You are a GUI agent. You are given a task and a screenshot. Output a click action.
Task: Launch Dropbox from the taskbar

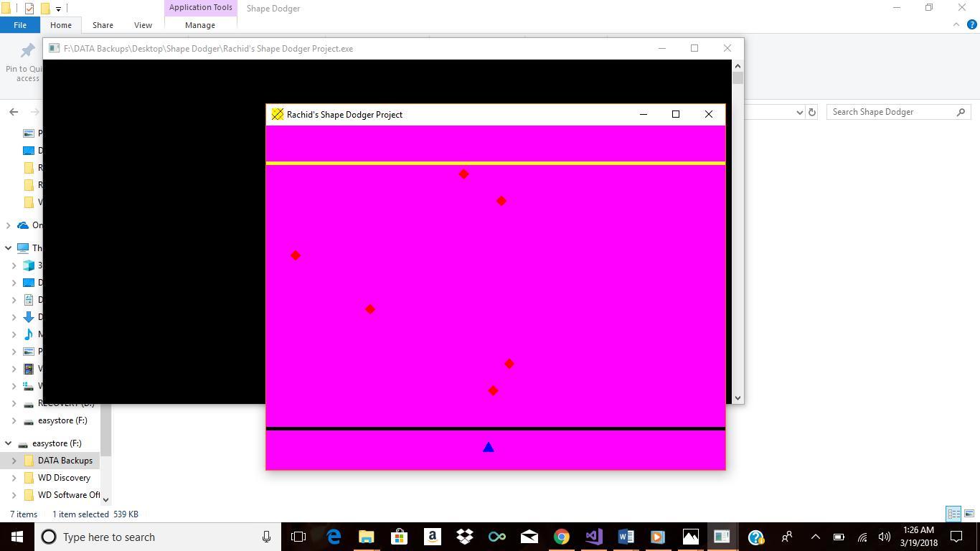[465, 537]
